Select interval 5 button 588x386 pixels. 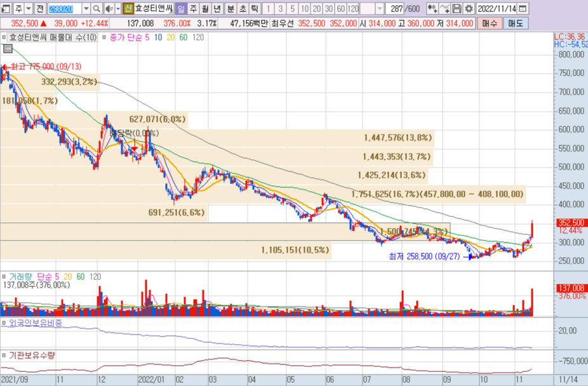coord(293,8)
